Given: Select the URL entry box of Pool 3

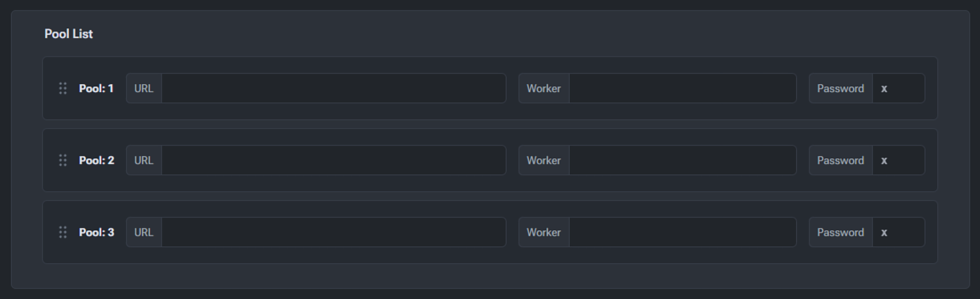Looking at the screenshot, I should 333,232.
